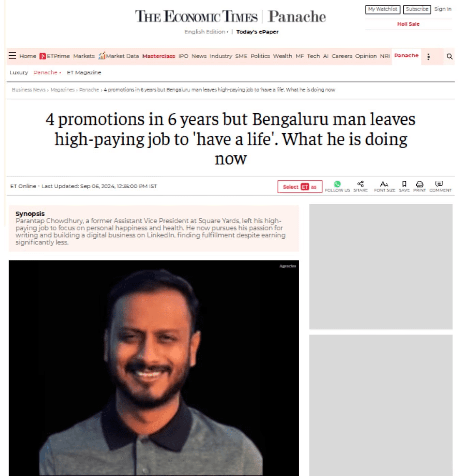Expand the English Edition dropdown
The height and width of the screenshot is (476, 459).
tap(206, 32)
